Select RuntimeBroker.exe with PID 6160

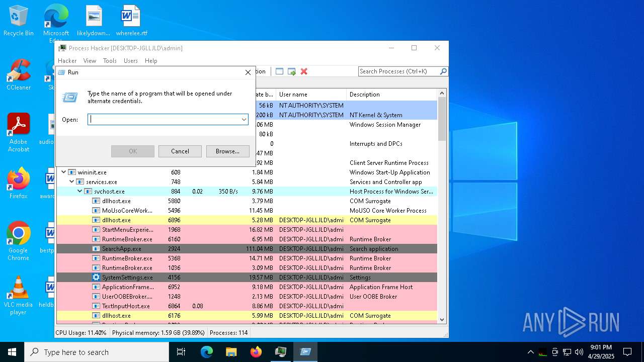click(247, 239)
